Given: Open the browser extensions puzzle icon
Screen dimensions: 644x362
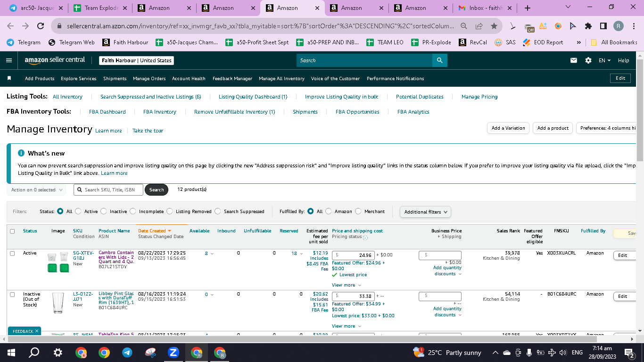Looking at the screenshot, I should point(588,26).
